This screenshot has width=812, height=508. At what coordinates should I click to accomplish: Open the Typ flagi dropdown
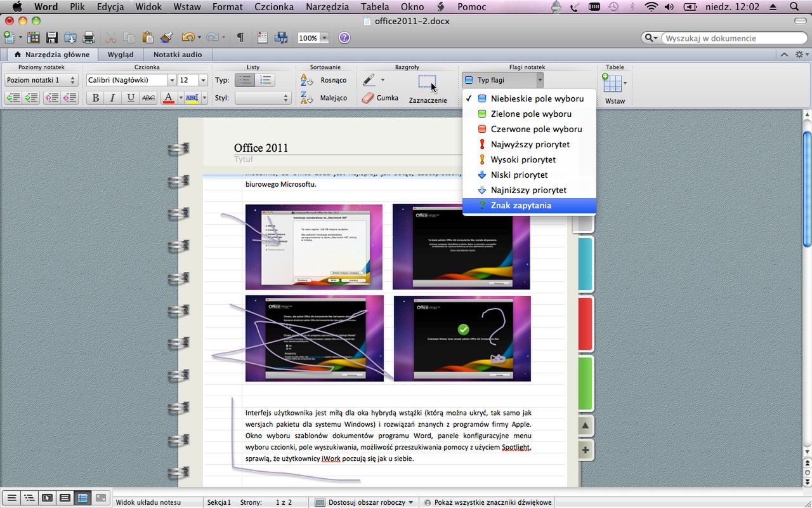501,80
